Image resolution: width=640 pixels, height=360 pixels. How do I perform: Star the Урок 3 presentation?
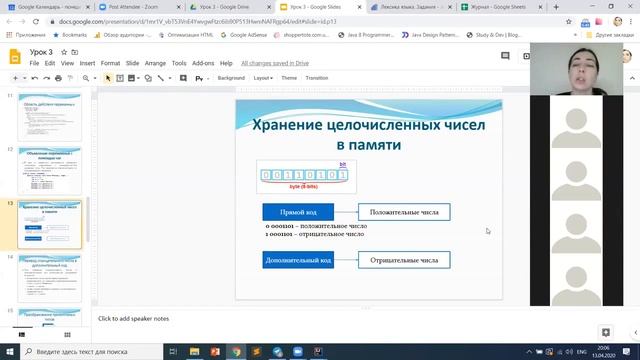click(x=64, y=52)
